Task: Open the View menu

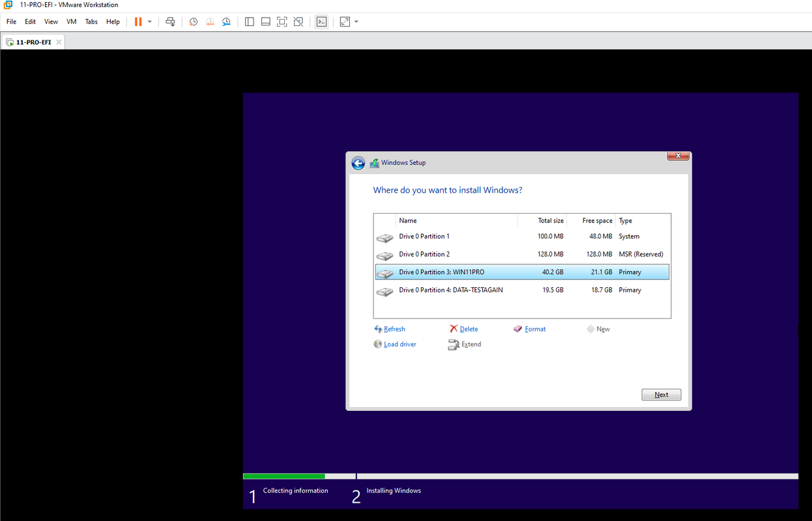Action: click(51, 21)
